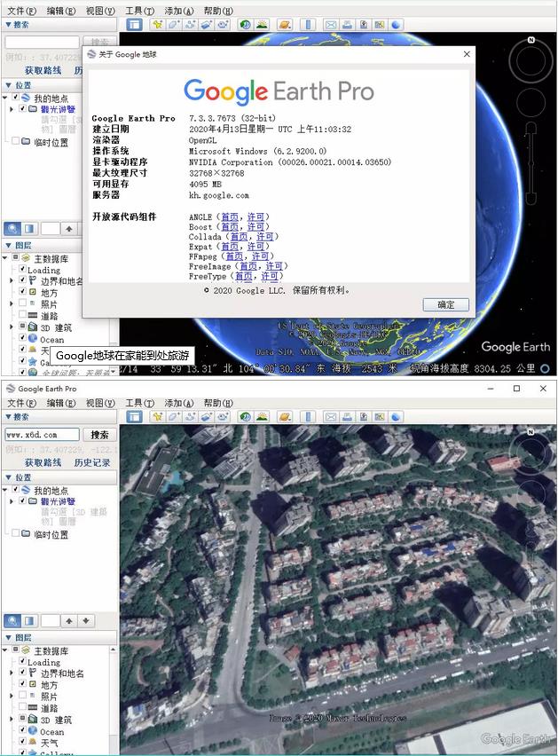Image resolution: width=558 pixels, height=756 pixels.
Task: Toggle 觀光游覽 checkbox in satellite-view window
Action: click(x=23, y=500)
